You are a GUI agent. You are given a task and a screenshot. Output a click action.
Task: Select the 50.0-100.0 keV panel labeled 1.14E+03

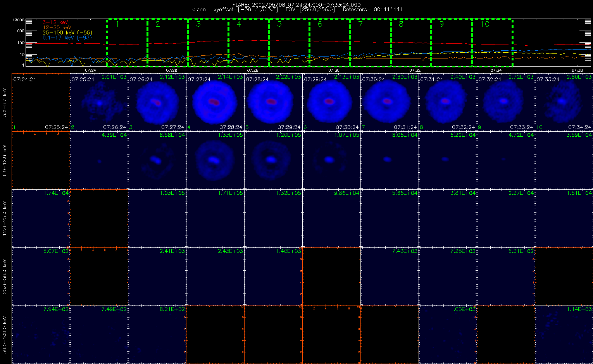(x=564, y=334)
